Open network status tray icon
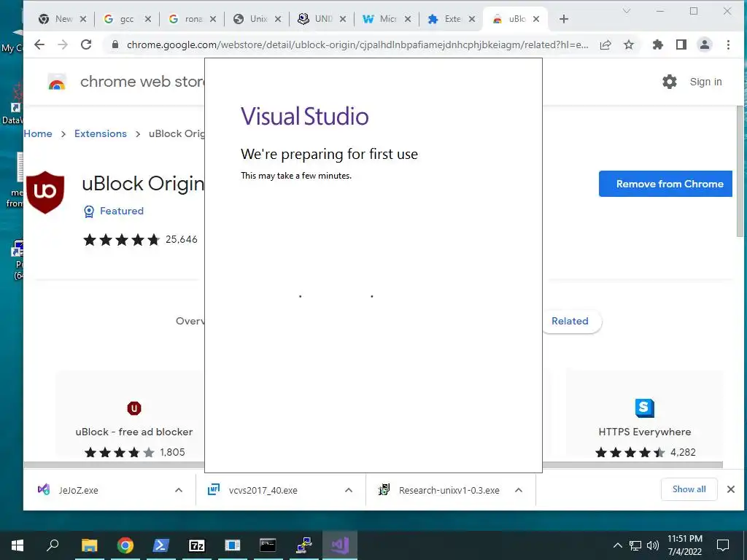This screenshot has width=747, height=560. tap(635, 545)
